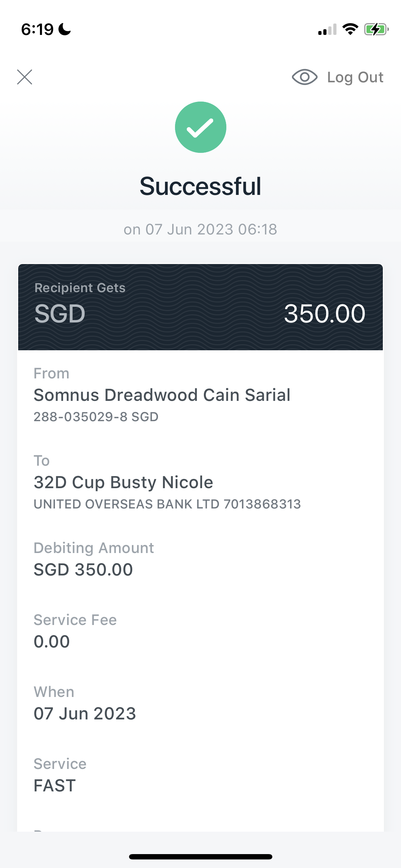Viewport: 401px width, 868px height.
Task: Tap the cellular signal bars icon
Action: pyautogui.click(x=327, y=30)
